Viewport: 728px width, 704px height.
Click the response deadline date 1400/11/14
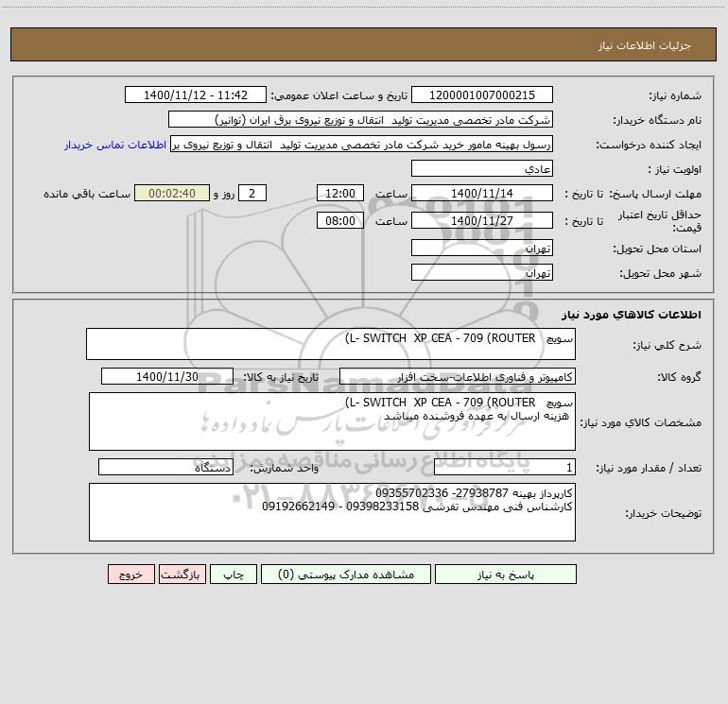(x=482, y=193)
